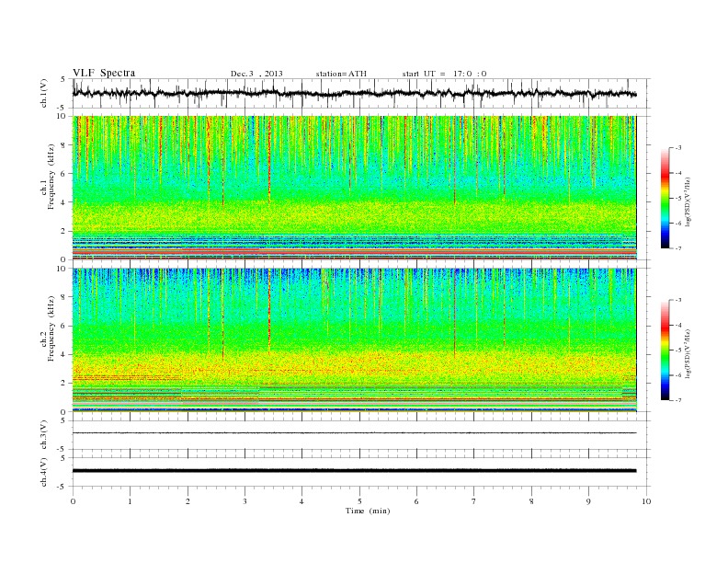Click the ch.1 "Frequency (kHz)" axis label
This screenshot has height=563, width=728.
[x=51, y=177]
